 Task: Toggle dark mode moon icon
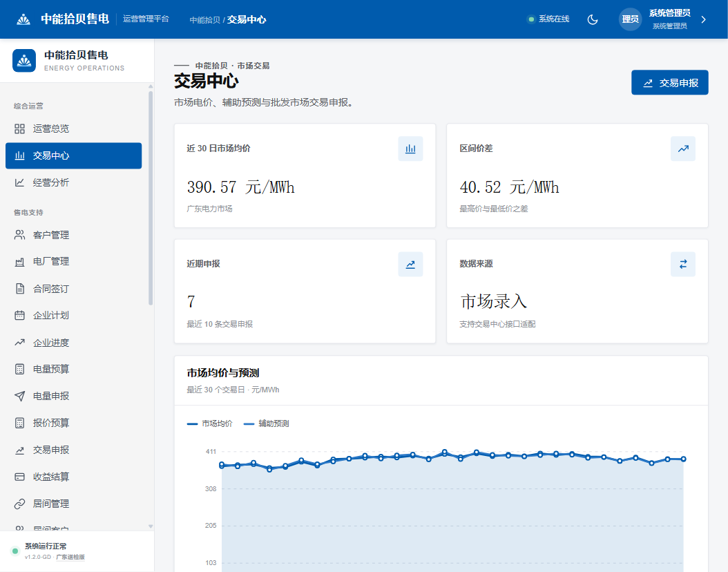point(593,19)
